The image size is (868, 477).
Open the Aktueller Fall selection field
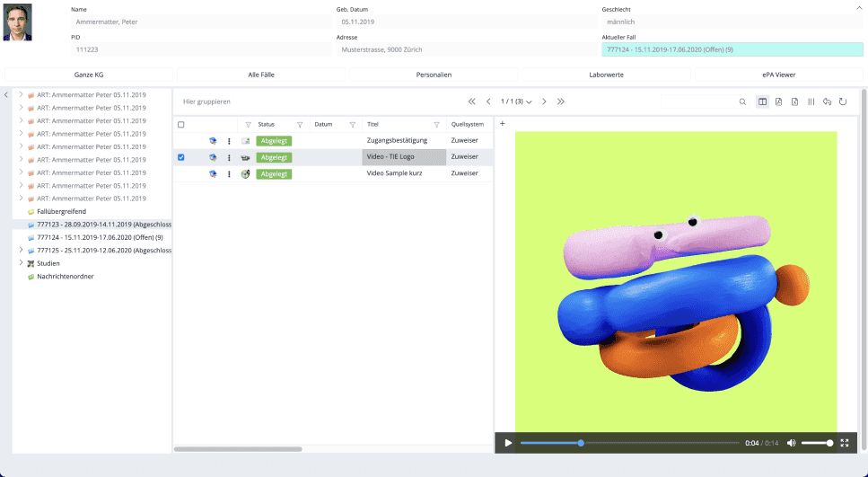click(x=732, y=49)
